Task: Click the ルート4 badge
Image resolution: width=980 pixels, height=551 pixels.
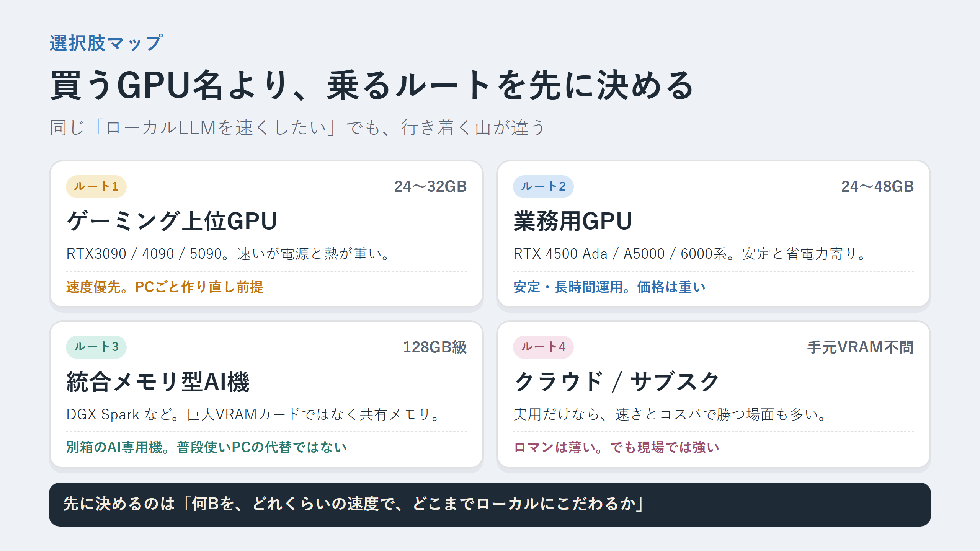Action: pyautogui.click(x=543, y=347)
